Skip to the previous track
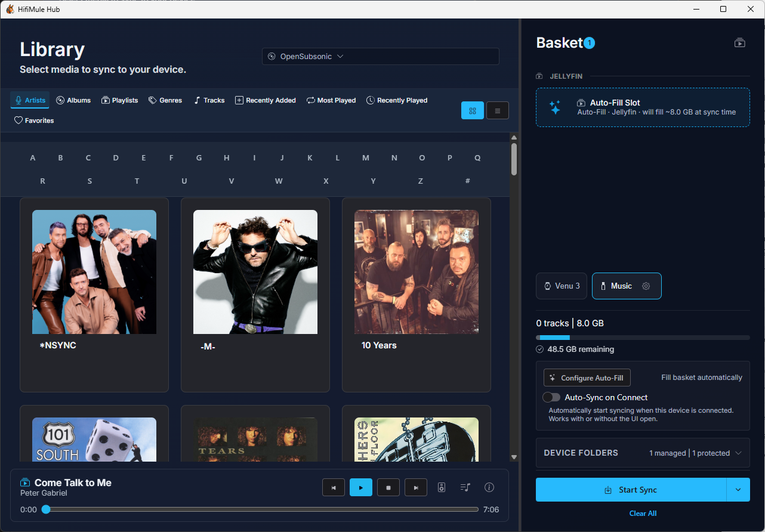The height and width of the screenshot is (532, 765). click(x=334, y=487)
